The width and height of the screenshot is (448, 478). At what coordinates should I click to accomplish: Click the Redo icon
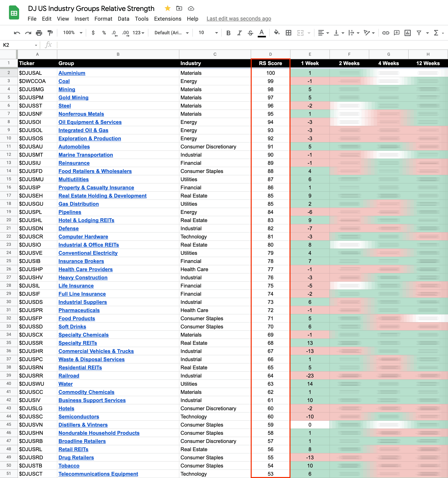tap(28, 33)
